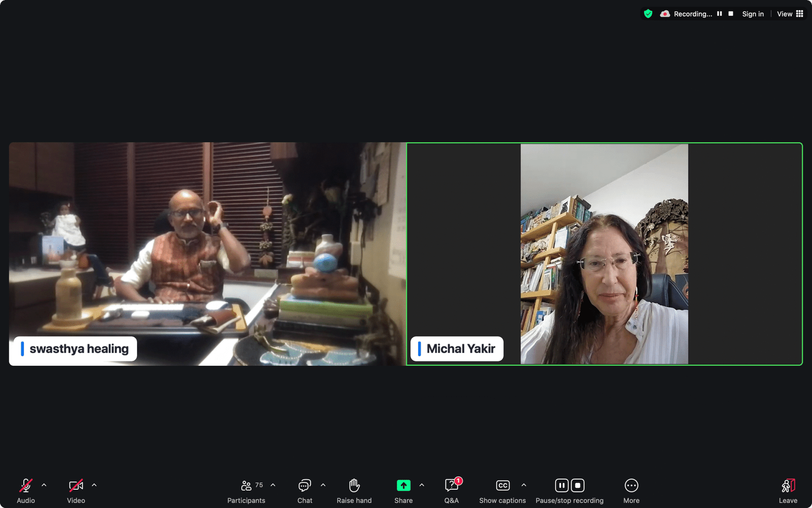Expand share options chevron
This screenshot has height=508, width=812.
422,485
